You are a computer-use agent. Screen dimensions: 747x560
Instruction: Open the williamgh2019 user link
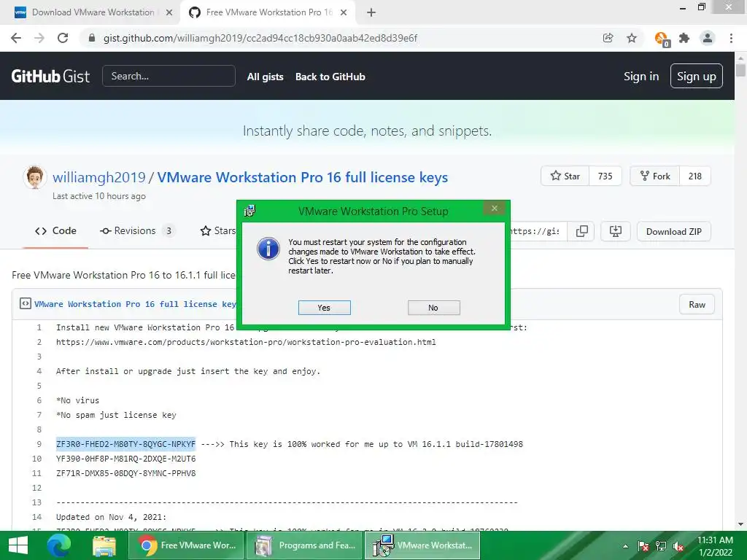coord(99,177)
